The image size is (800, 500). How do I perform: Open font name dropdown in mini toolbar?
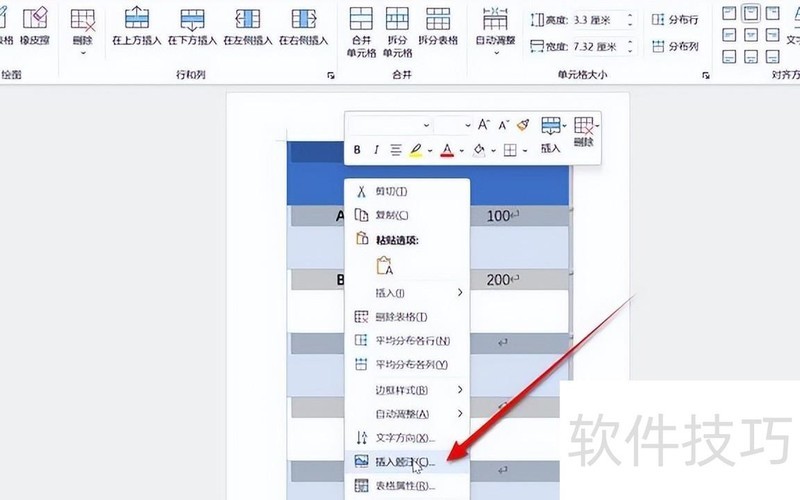click(426, 125)
